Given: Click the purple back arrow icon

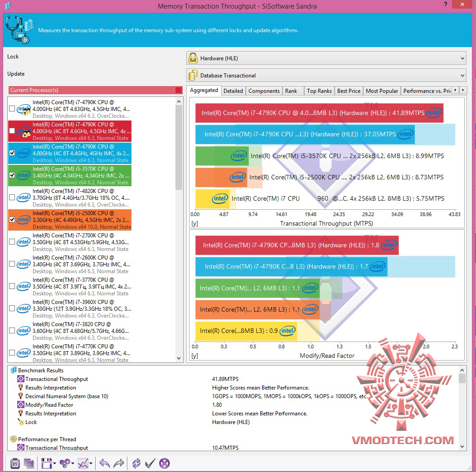Looking at the screenshot, I should [x=104, y=463].
